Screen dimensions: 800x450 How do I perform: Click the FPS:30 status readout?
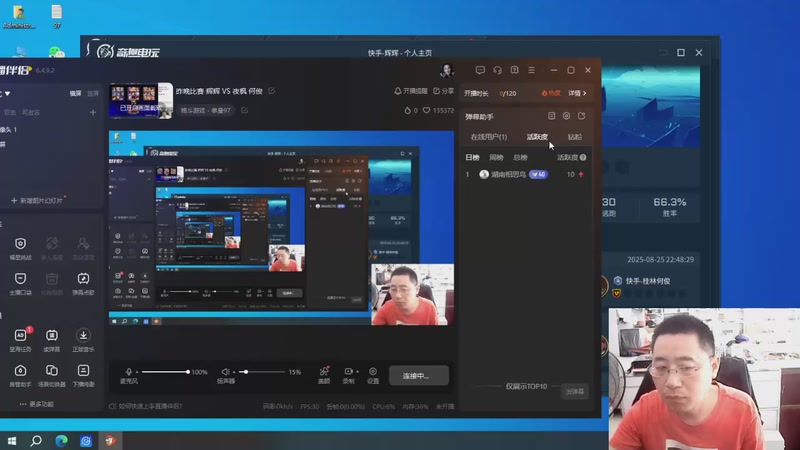(x=310, y=407)
